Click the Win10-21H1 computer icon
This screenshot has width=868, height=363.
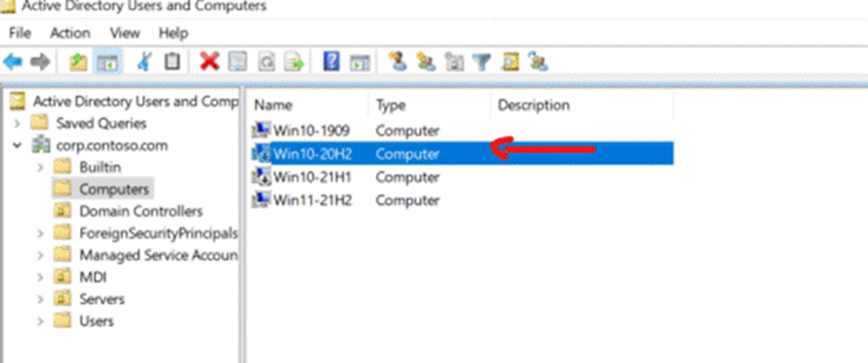click(261, 177)
